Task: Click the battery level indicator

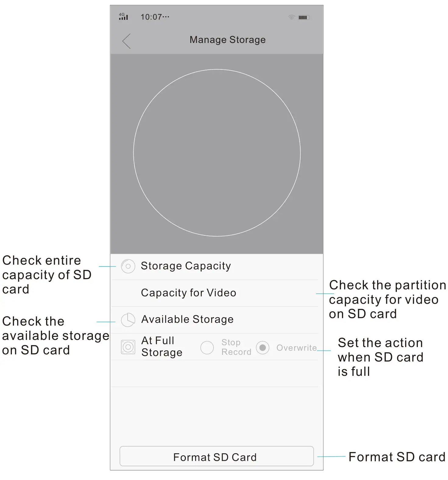Action: (304, 17)
